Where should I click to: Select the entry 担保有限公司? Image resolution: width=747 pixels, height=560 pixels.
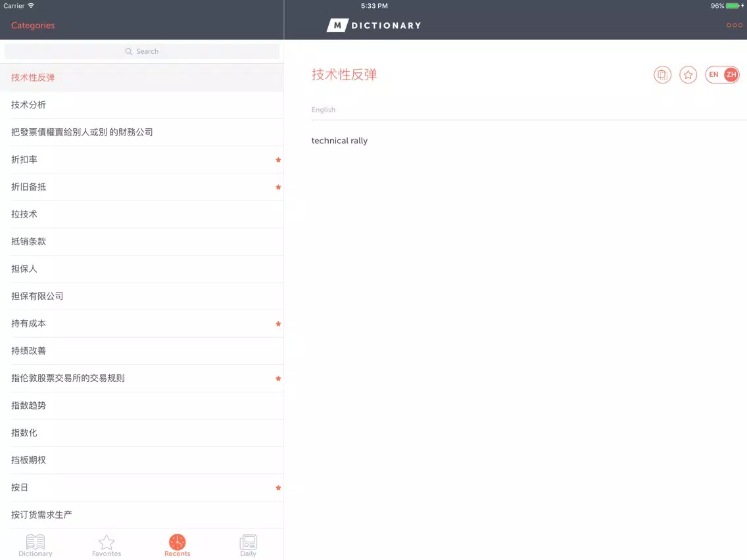click(142, 296)
